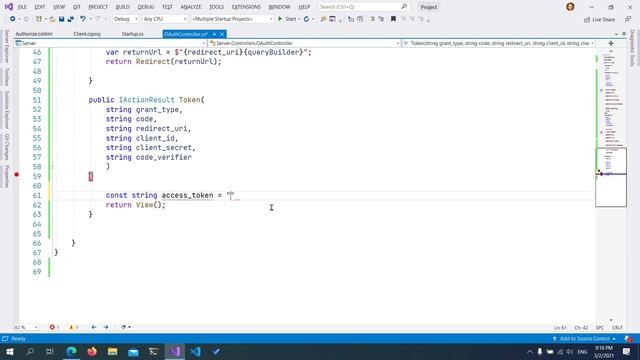Click the new project icon in toolbar
The width and height of the screenshot is (640, 360).
39,19
